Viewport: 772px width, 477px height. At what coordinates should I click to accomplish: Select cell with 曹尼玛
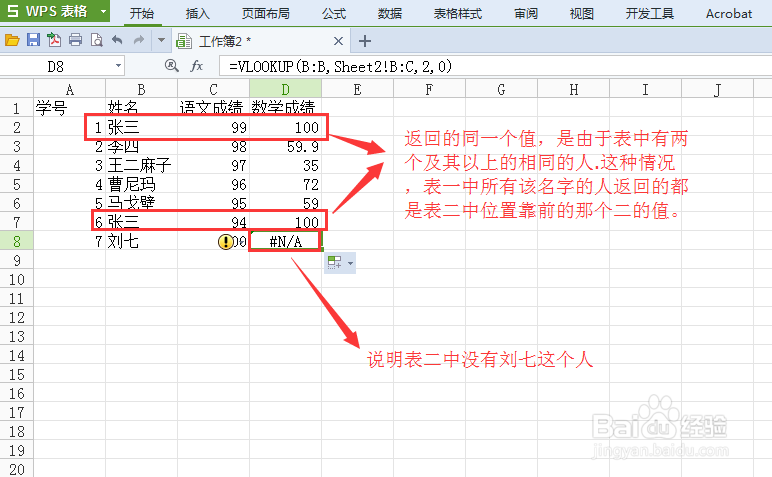pos(141,184)
